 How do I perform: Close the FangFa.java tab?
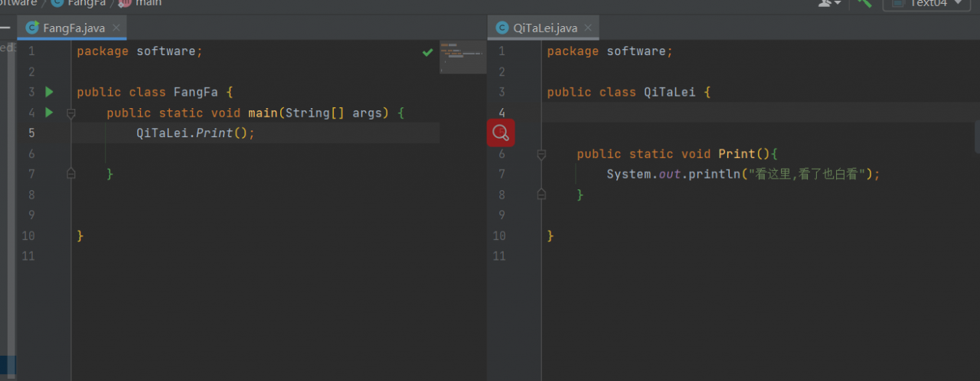coord(116,28)
